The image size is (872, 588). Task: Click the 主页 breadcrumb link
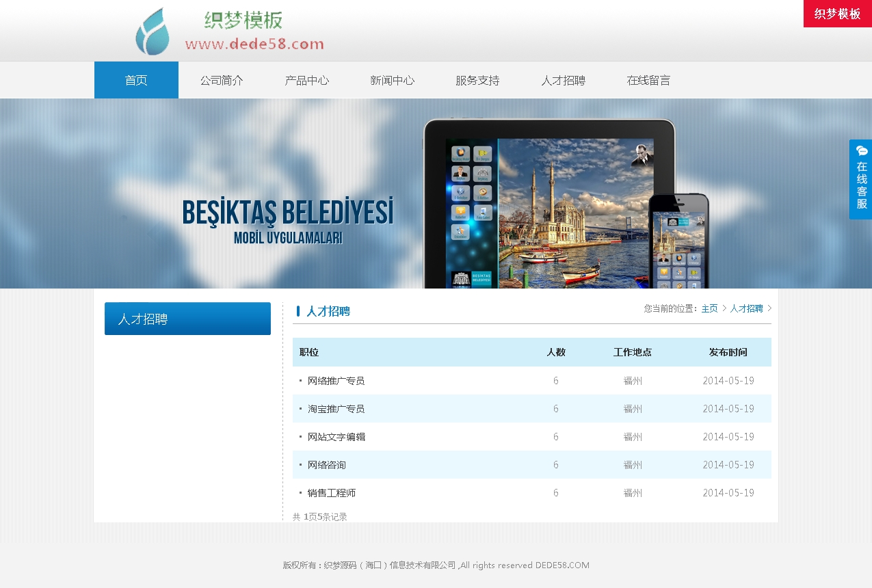pyautogui.click(x=710, y=308)
